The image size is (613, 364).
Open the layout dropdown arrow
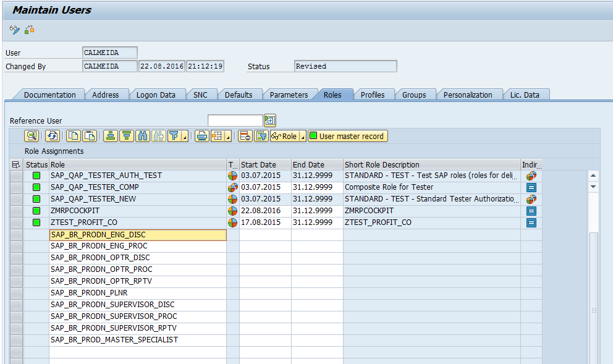point(228,136)
